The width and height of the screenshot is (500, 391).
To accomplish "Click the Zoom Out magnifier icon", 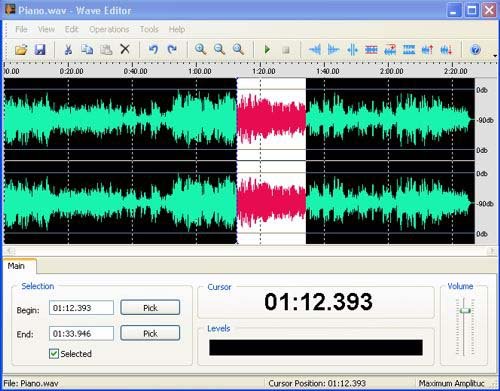I will tap(219, 49).
